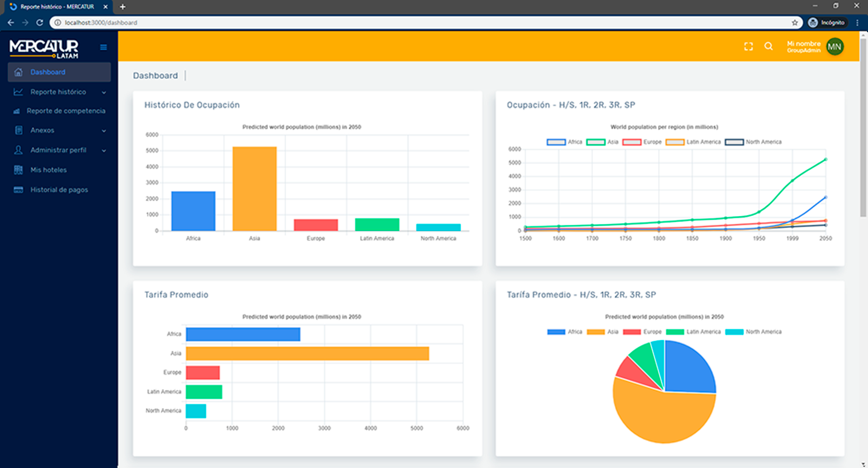This screenshot has height=468, width=868.
Task: Expand the Administrar perfil submenu chevron
Action: click(x=104, y=151)
